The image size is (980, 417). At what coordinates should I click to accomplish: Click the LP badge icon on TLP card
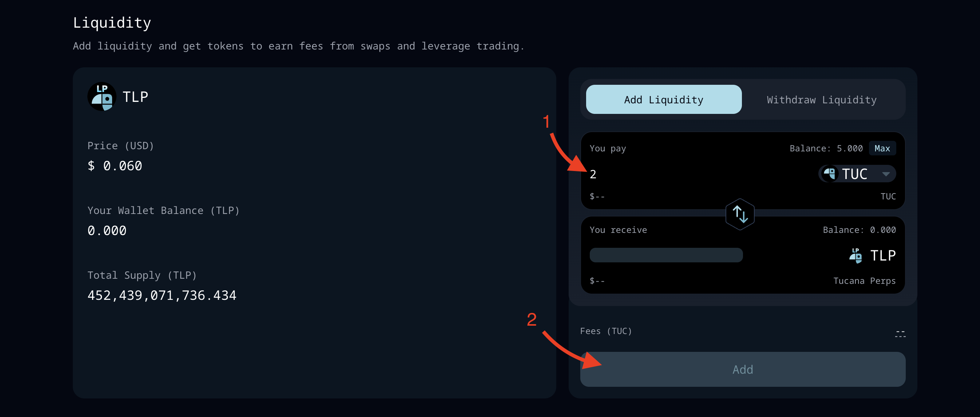tap(102, 97)
